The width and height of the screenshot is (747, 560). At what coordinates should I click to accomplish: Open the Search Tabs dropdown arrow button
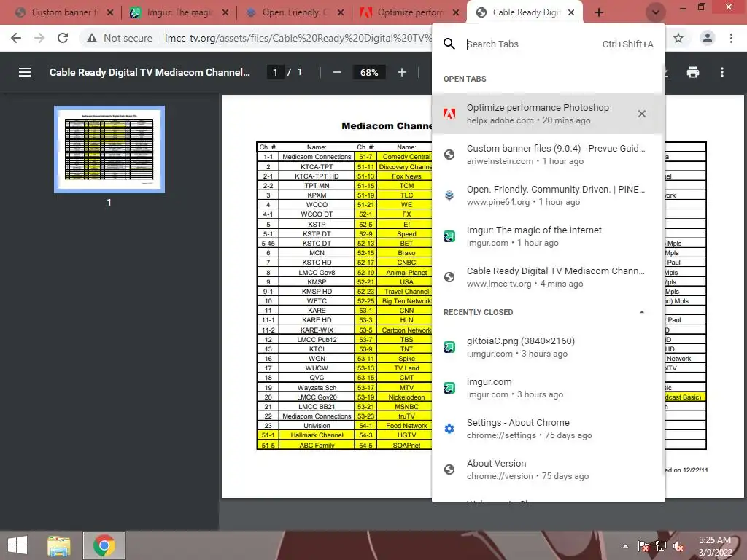point(656,12)
